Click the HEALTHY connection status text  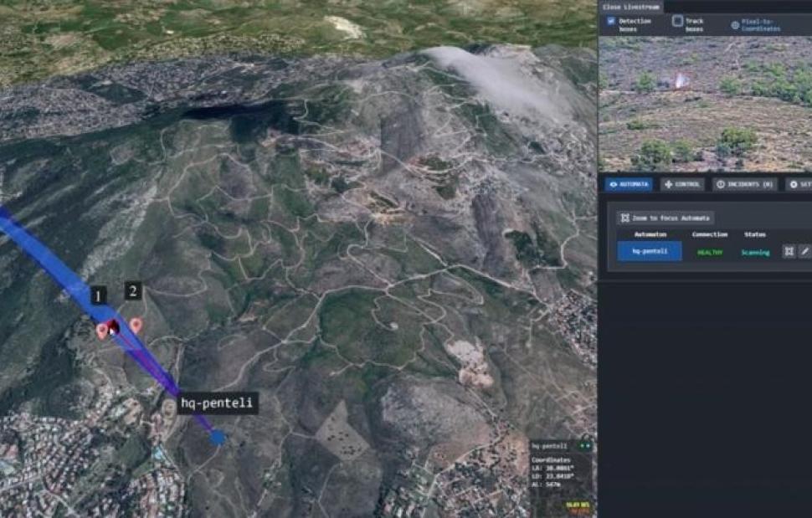pyautogui.click(x=710, y=253)
